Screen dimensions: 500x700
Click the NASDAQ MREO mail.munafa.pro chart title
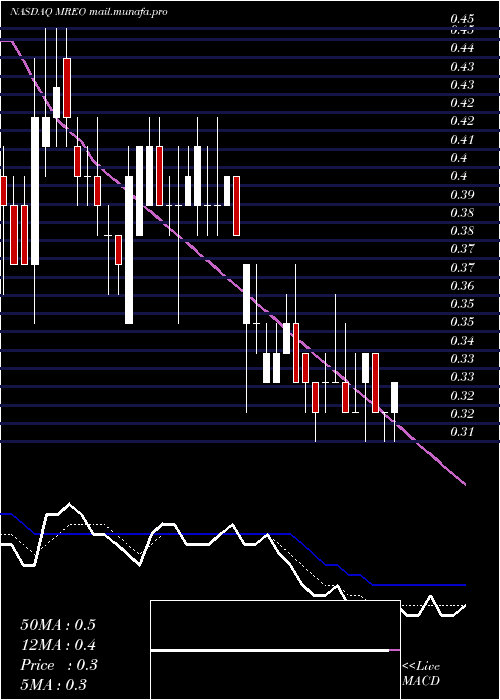pos(89,12)
